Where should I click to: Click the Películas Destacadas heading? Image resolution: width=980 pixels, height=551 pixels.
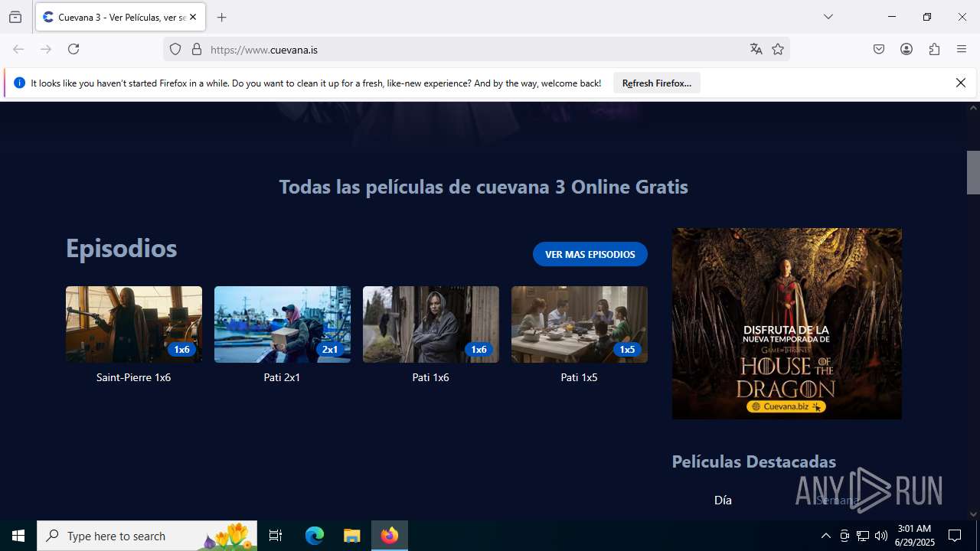pos(754,461)
